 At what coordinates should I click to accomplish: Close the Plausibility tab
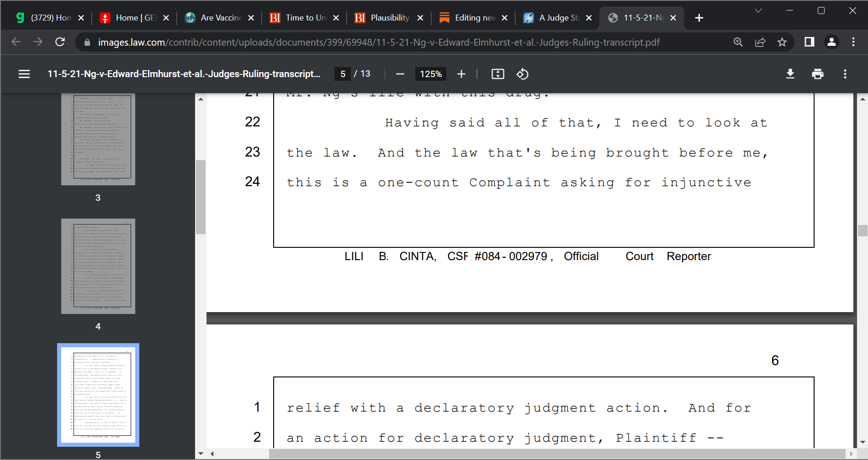click(x=420, y=18)
